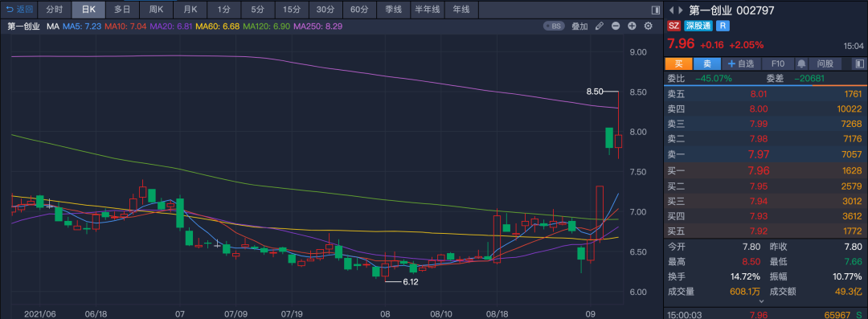Select the 60分 period tab
Screen dimensions: 868x319
[x=359, y=10]
